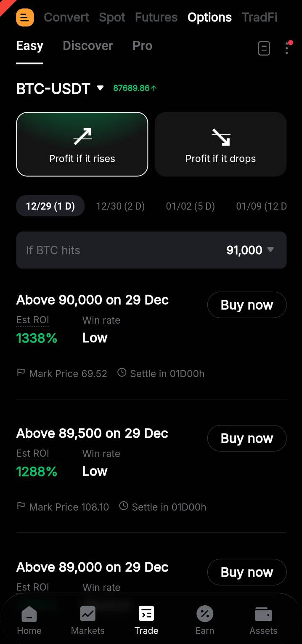Open the Futures section
The image size is (302, 644).
click(156, 17)
